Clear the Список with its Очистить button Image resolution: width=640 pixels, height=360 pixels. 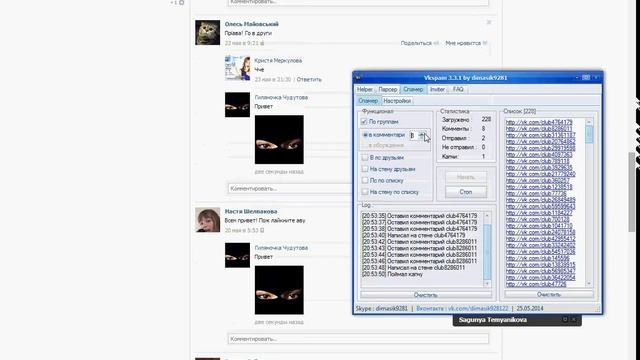click(x=549, y=294)
